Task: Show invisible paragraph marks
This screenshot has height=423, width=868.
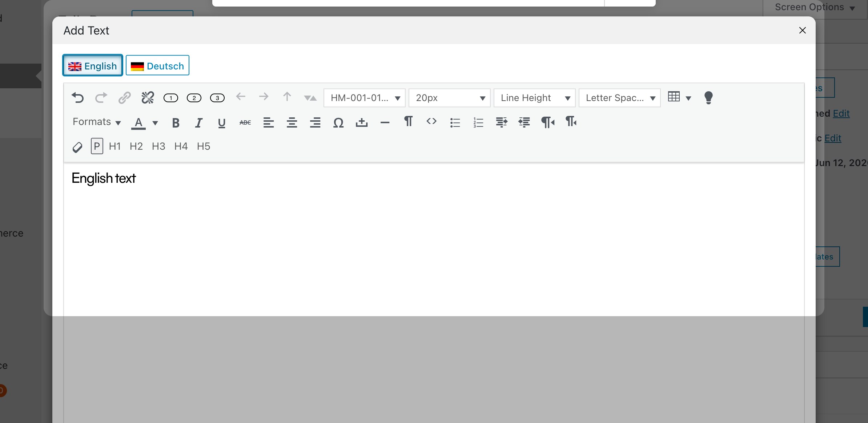Action: pos(408,121)
